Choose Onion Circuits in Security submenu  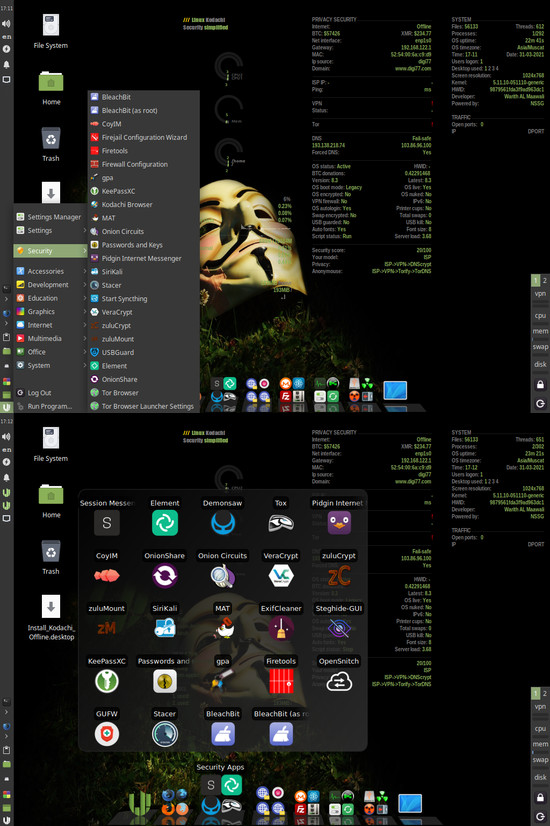(143, 231)
